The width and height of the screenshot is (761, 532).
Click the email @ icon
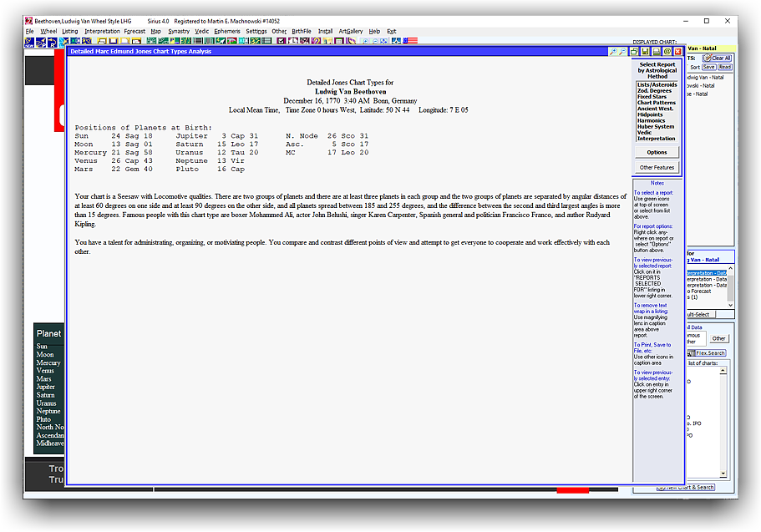coord(667,52)
